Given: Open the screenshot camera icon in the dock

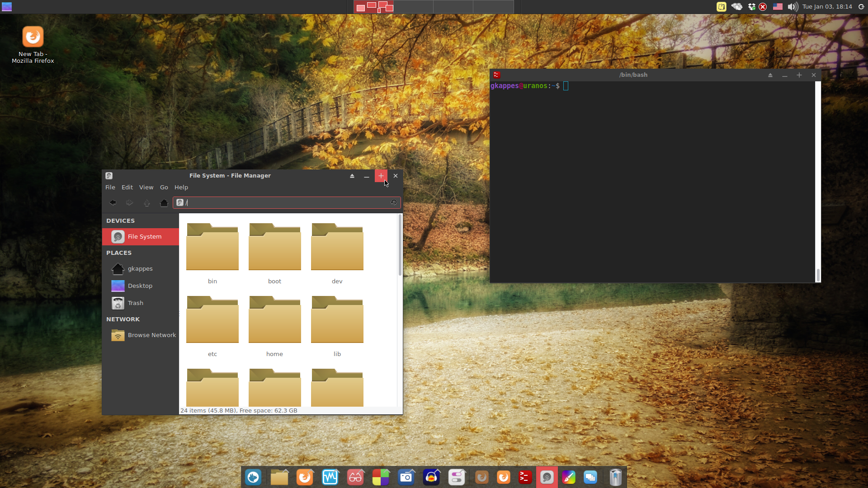Looking at the screenshot, I should click(x=406, y=477).
